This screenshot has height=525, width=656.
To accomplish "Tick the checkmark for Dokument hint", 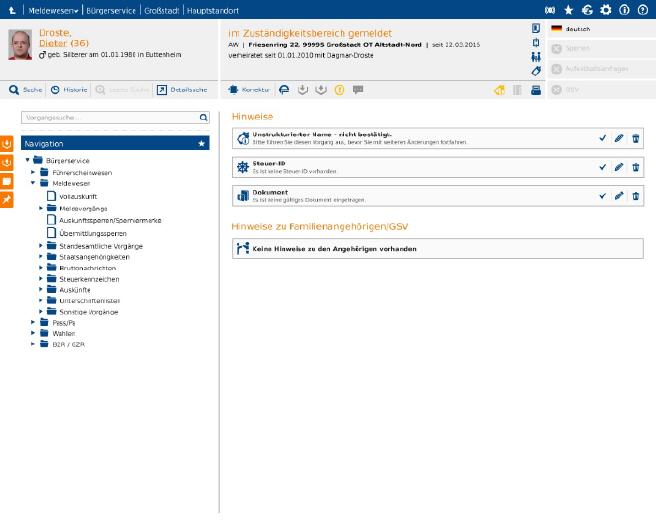I will point(602,196).
